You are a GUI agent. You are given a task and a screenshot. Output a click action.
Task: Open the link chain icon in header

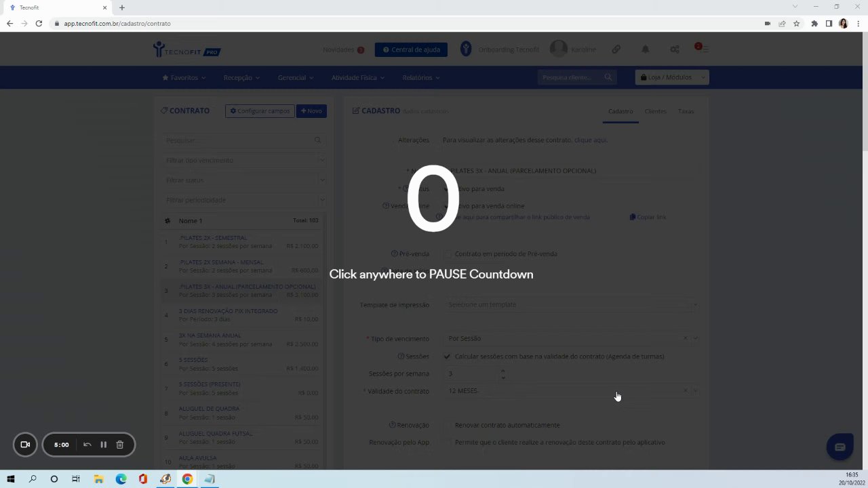[616, 49]
